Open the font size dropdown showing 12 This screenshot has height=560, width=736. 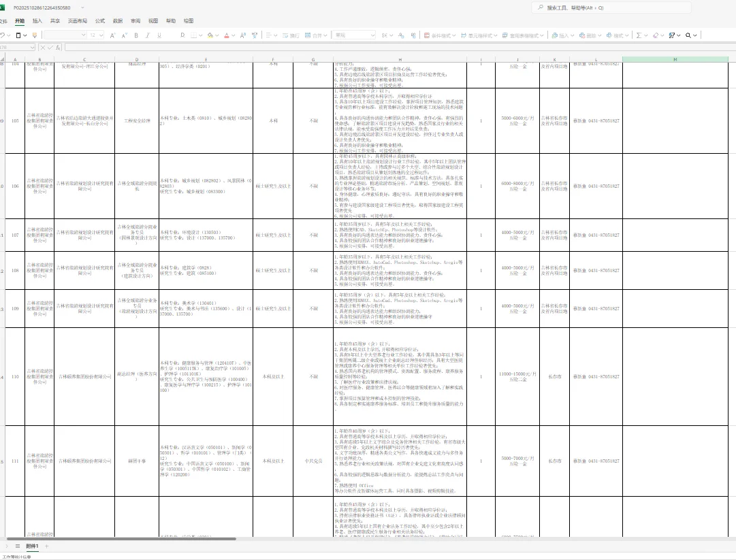[96, 35]
